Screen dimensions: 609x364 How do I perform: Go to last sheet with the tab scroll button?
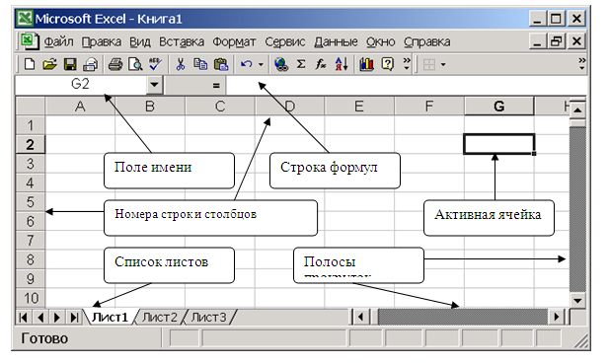click(x=74, y=318)
